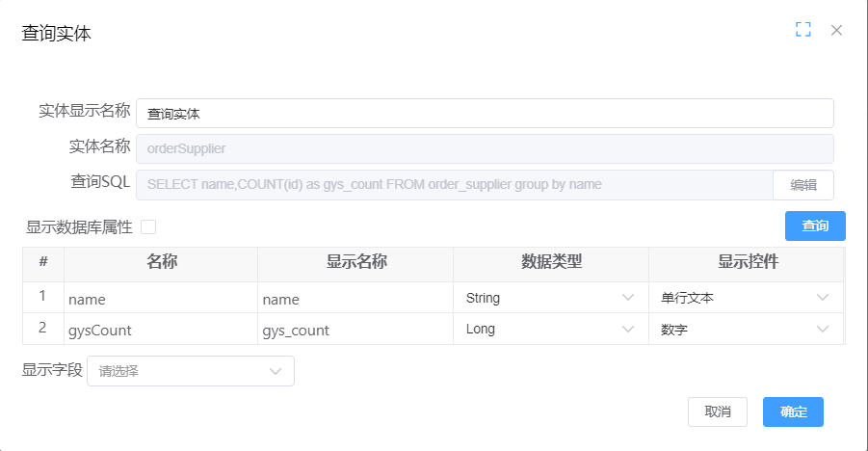Screen dimensions: 868x451
Task: Click the name display name cell in row 1
Action: point(355,299)
